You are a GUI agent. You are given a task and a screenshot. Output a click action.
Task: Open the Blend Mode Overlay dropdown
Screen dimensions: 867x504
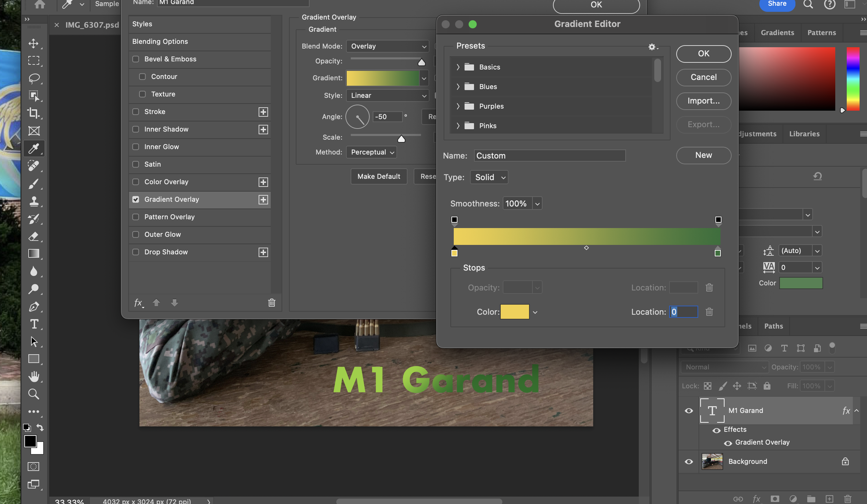[388, 46]
